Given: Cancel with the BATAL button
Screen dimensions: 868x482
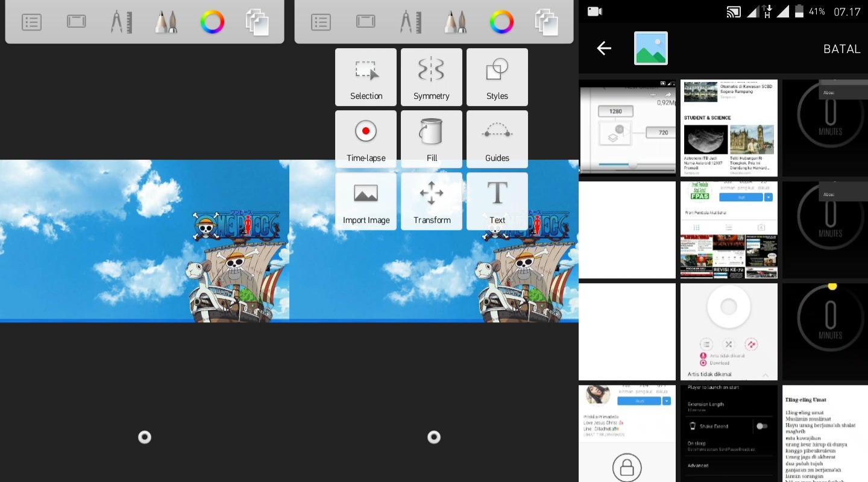Looking at the screenshot, I should coord(842,49).
